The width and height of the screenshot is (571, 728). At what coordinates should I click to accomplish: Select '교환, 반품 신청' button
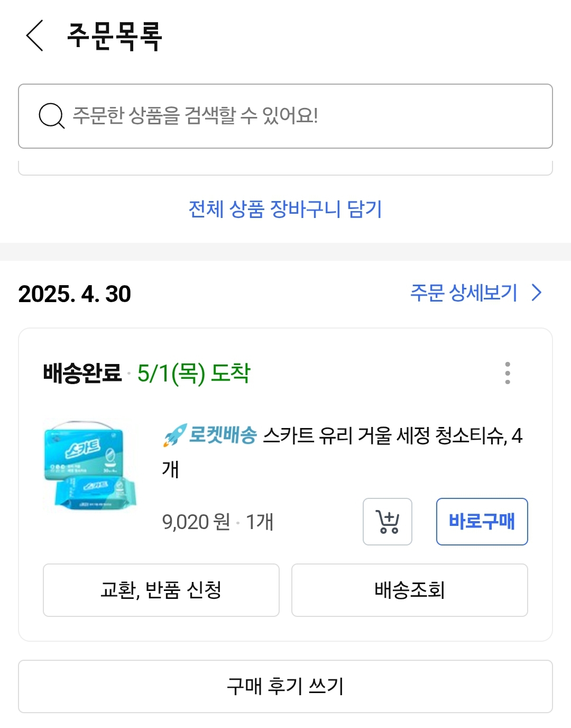(161, 590)
